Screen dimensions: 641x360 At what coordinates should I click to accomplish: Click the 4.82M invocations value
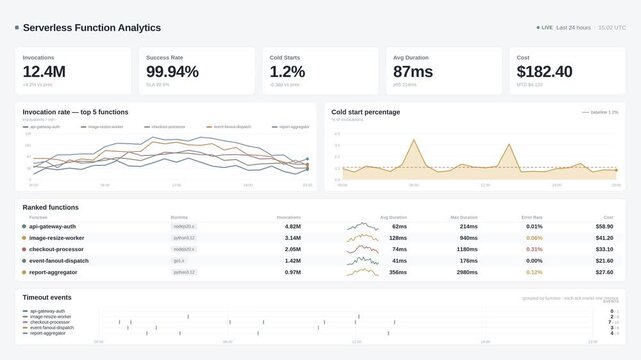pyautogui.click(x=293, y=226)
